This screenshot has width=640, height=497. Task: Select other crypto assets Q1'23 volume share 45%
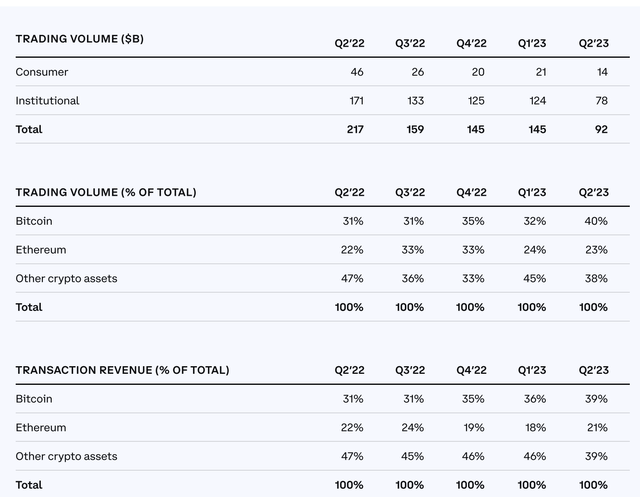click(x=534, y=278)
